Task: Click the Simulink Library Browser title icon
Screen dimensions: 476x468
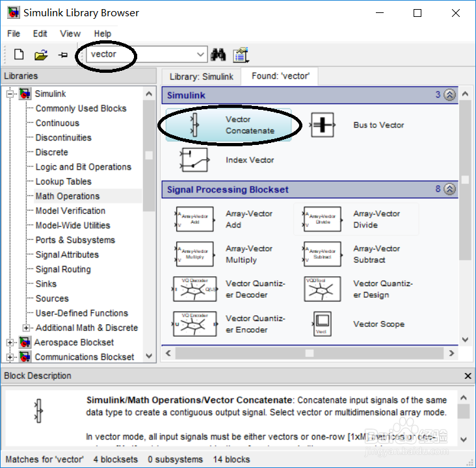Action: point(13,13)
